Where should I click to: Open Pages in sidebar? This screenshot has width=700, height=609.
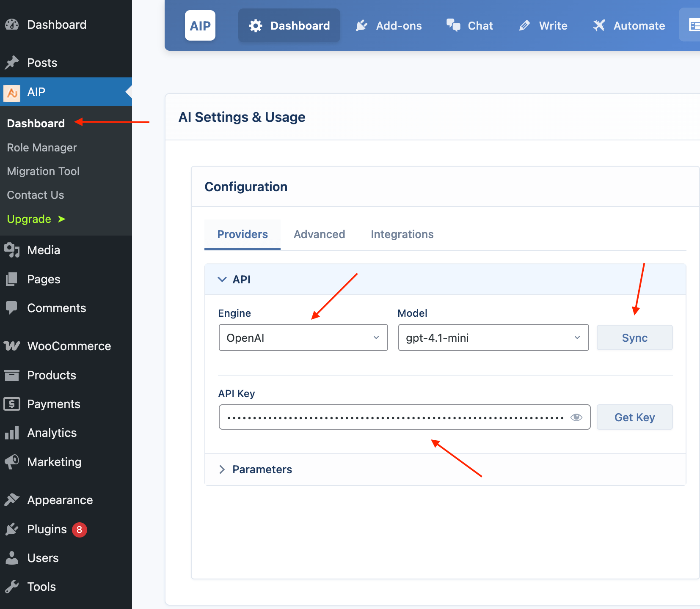(66, 279)
